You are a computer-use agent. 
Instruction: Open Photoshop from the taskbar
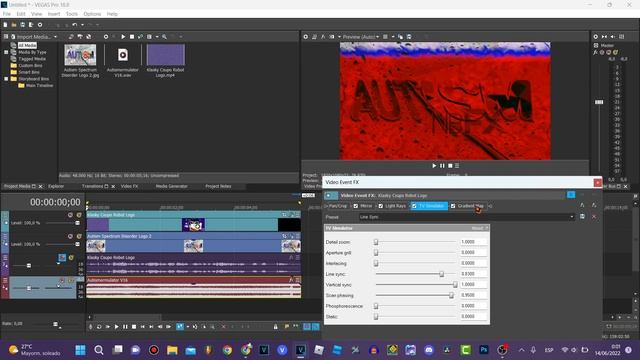(x=484, y=350)
